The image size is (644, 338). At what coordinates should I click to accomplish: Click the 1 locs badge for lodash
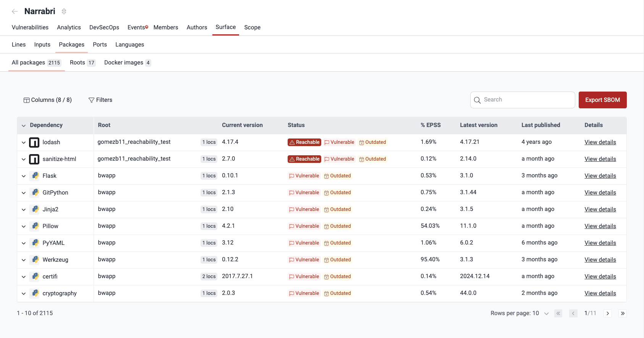coord(209,142)
